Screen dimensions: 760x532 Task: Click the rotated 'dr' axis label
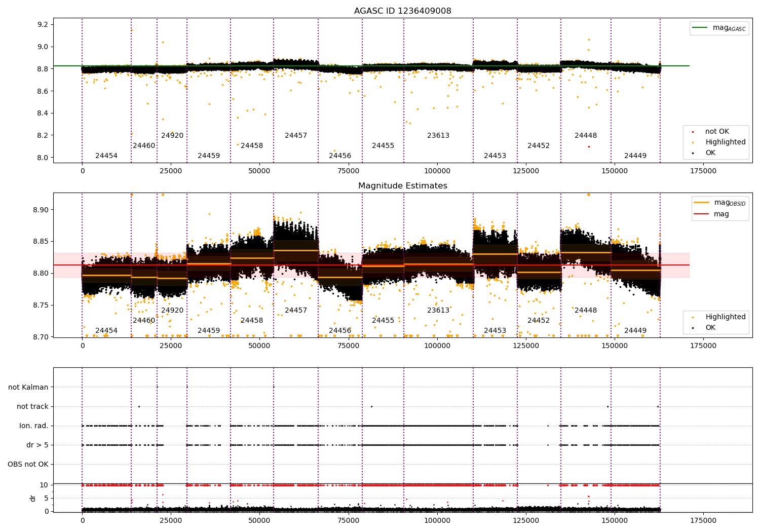[33, 498]
